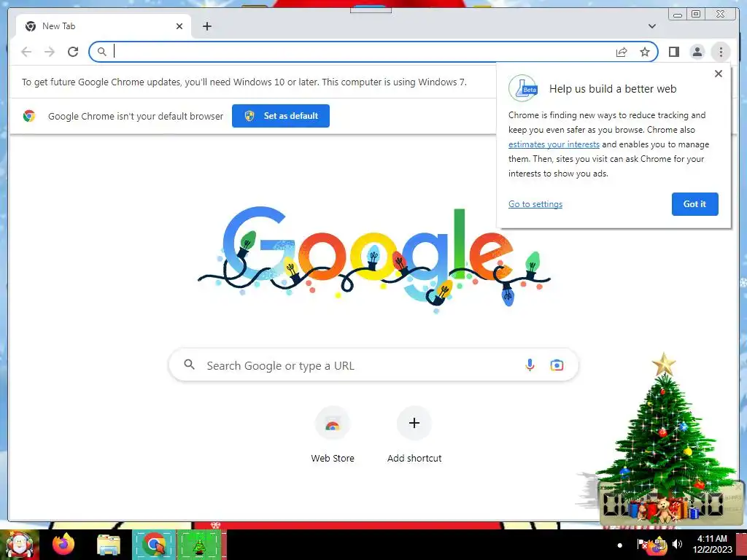Click Set as default button
Screen dimensions: 747x560
point(281,116)
